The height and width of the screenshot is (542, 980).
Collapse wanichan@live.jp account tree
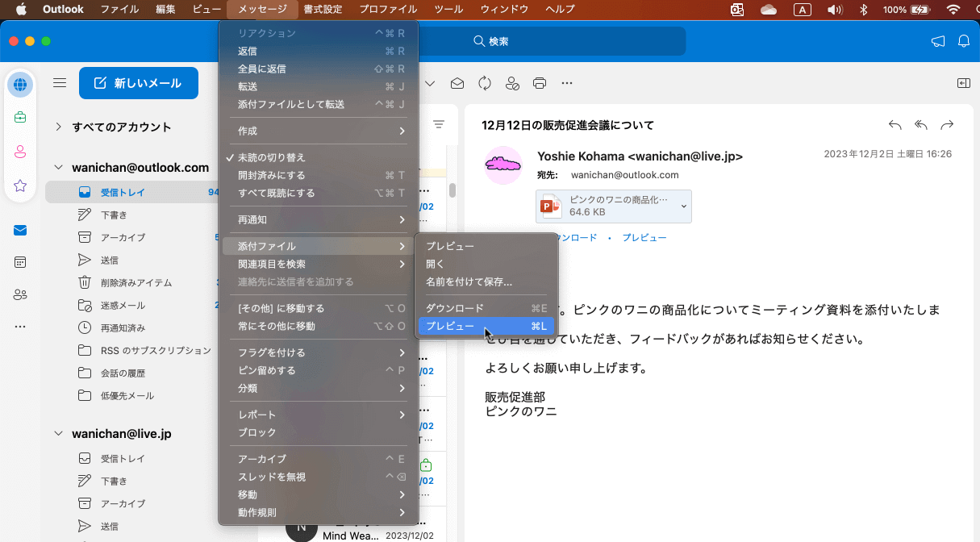click(58, 434)
